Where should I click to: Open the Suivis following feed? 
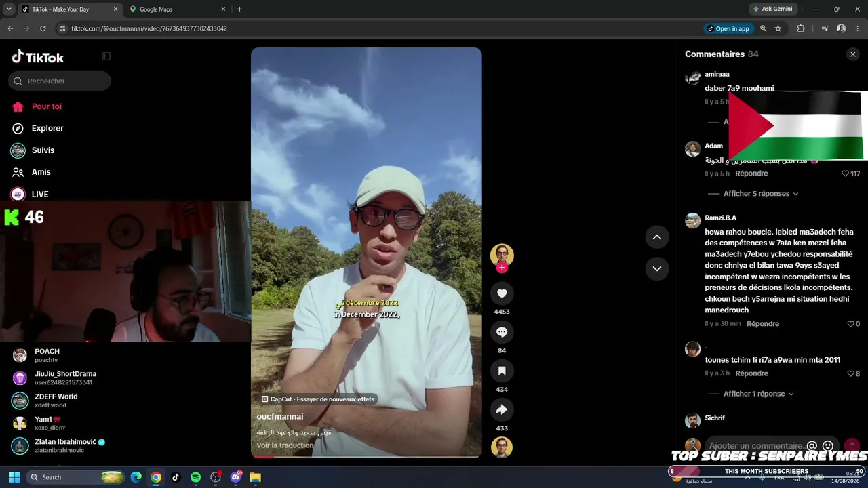(43, 150)
